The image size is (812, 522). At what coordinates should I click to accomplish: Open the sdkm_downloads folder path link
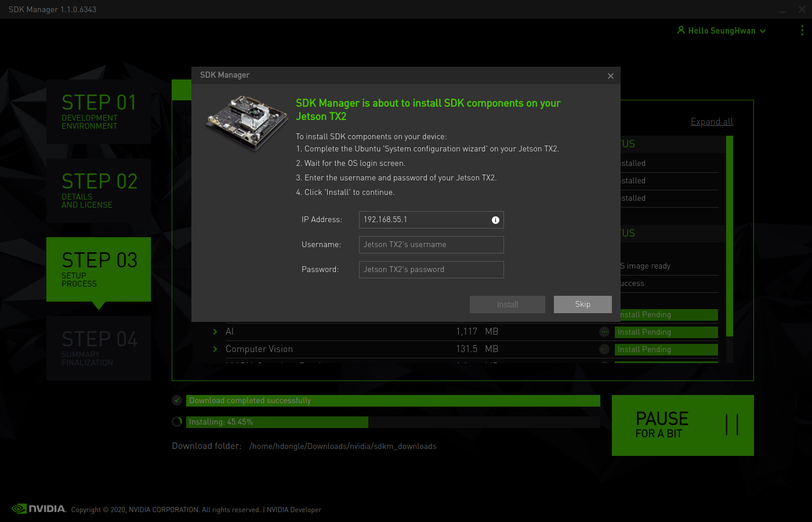coord(343,446)
